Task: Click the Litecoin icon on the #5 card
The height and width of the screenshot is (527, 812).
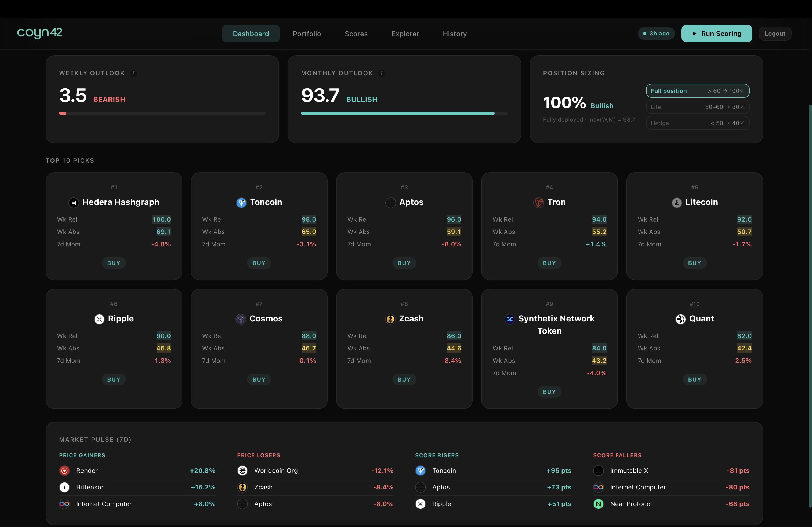Action: 677,203
